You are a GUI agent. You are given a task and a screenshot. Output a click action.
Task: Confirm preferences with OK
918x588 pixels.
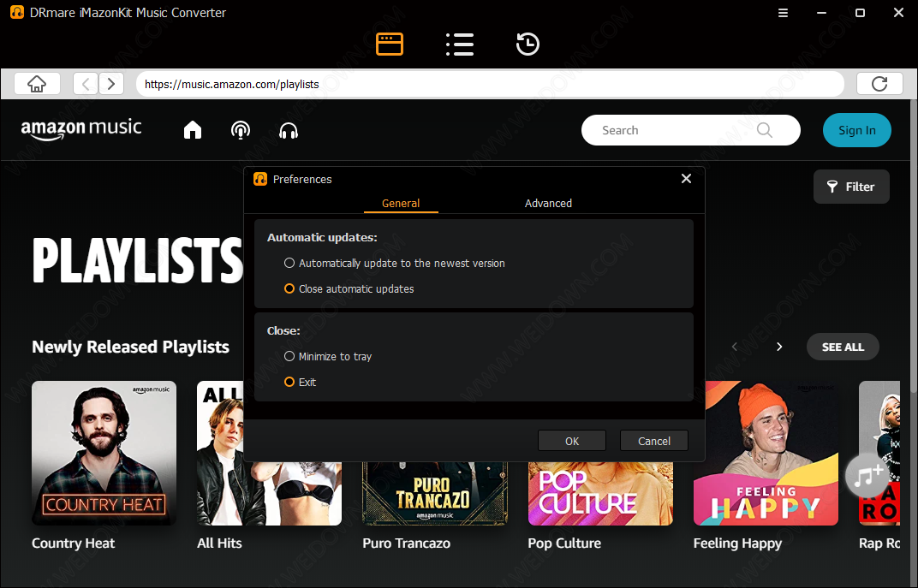tap(572, 441)
